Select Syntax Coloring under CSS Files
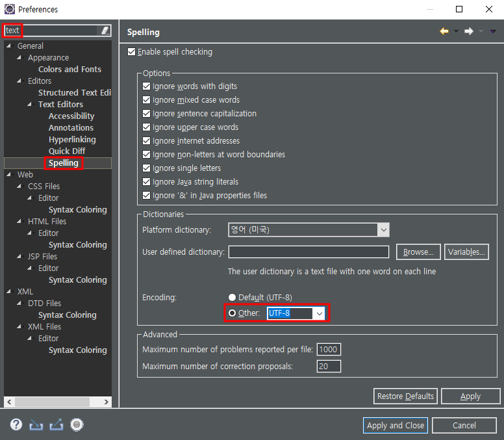 (78, 210)
